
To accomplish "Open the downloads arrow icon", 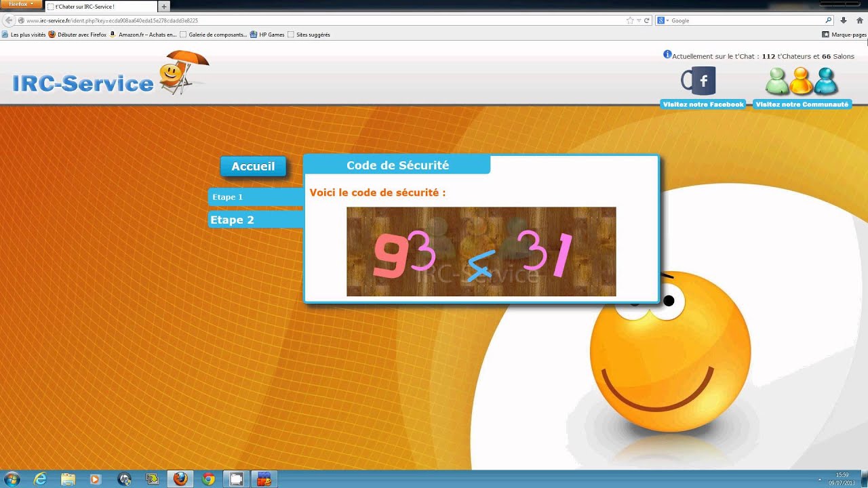I will (x=844, y=20).
